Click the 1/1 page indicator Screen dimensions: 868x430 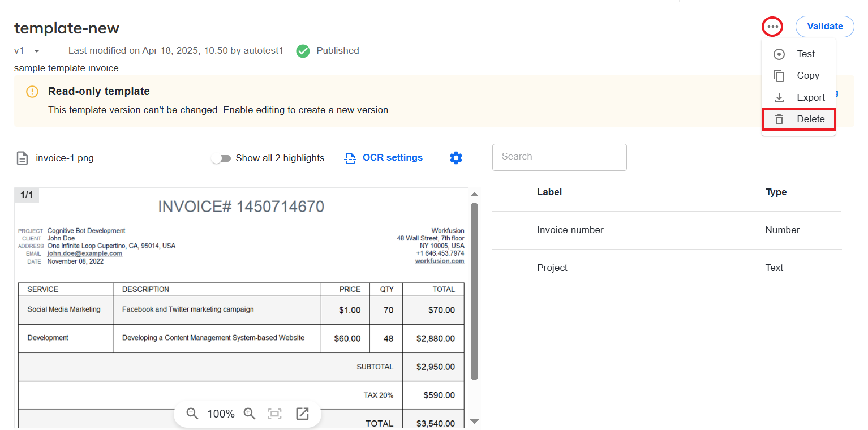27,195
